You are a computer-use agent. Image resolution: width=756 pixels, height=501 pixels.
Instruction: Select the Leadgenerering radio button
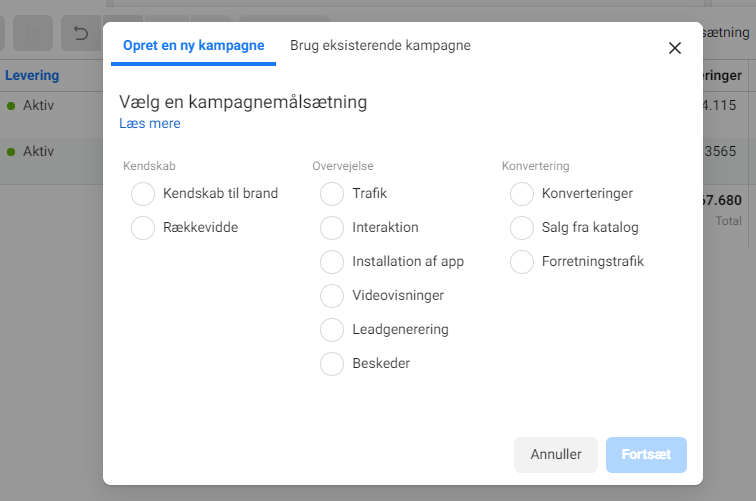[x=332, y=330]
